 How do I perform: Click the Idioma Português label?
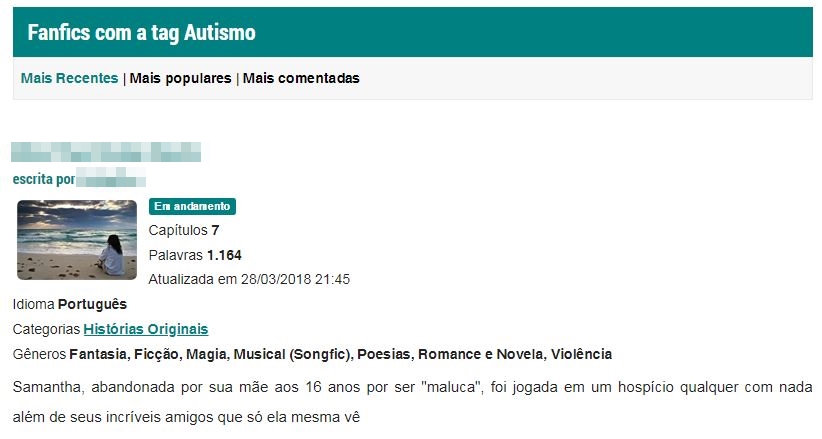70,304
